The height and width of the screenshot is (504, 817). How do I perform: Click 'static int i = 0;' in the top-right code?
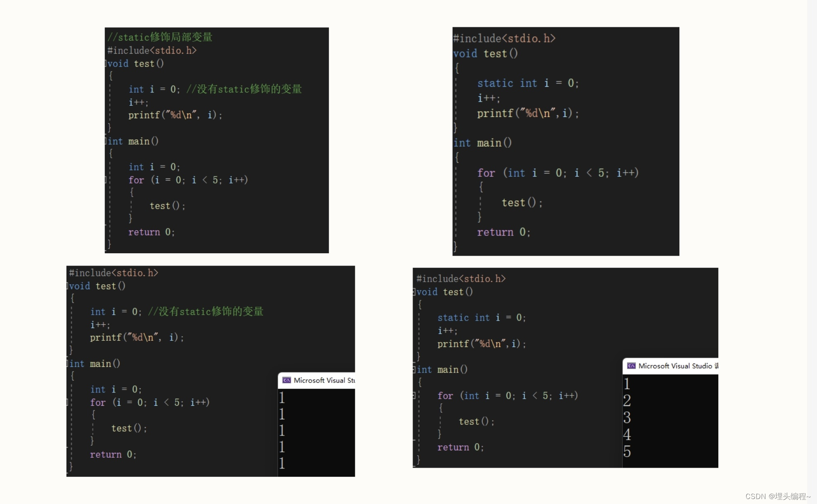[527, 83]
